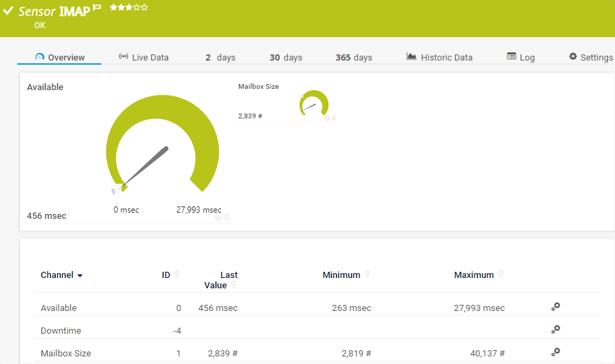Toggle sort order on Channel column arrow
Viewport: 615px width, 364px height.
coord(80,275)
